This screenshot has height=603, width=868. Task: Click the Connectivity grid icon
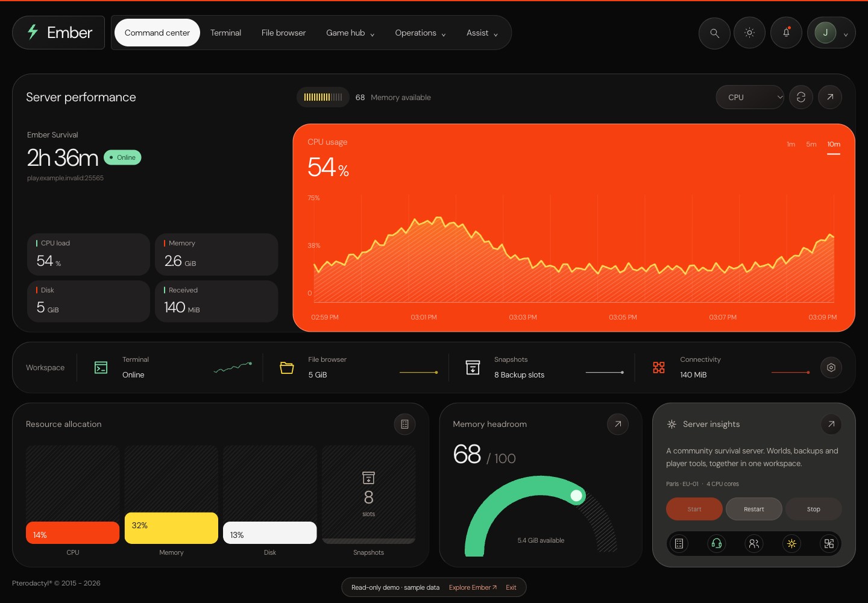tap(659, 367)
